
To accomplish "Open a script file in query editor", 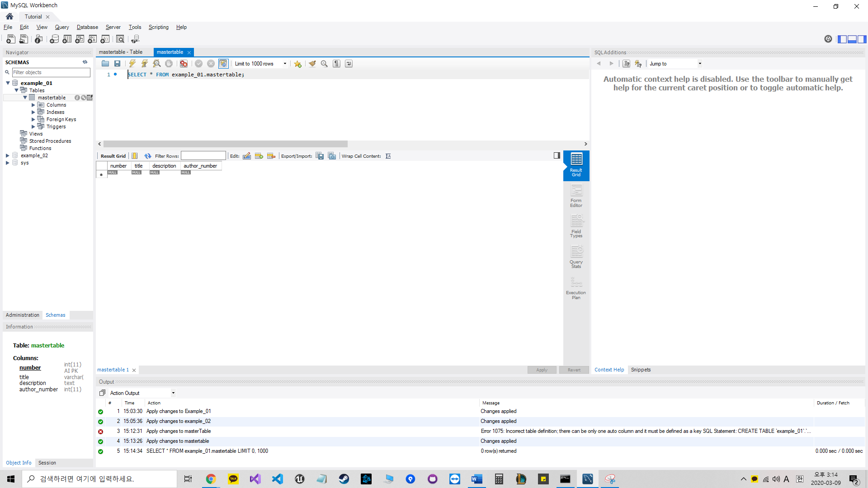I will 105,64.
